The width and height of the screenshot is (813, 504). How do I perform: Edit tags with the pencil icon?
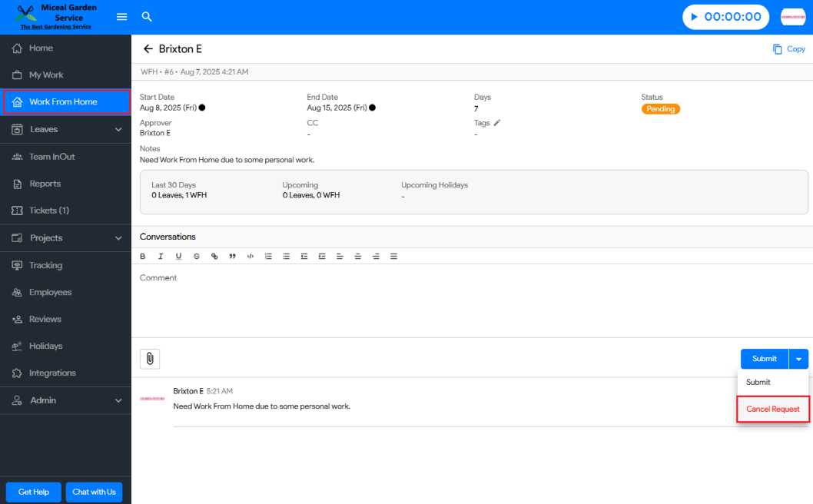click(497, 122)
